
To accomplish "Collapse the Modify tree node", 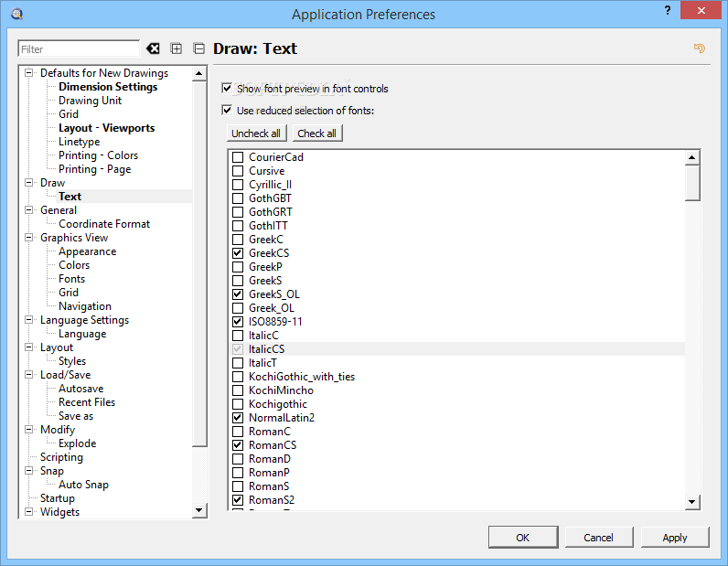I will coord(28,430).
